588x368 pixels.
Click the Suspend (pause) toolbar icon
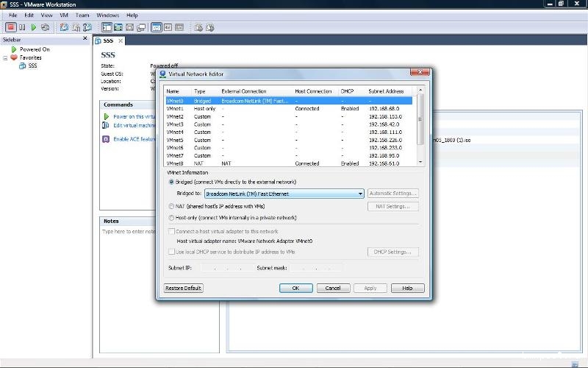22,27
